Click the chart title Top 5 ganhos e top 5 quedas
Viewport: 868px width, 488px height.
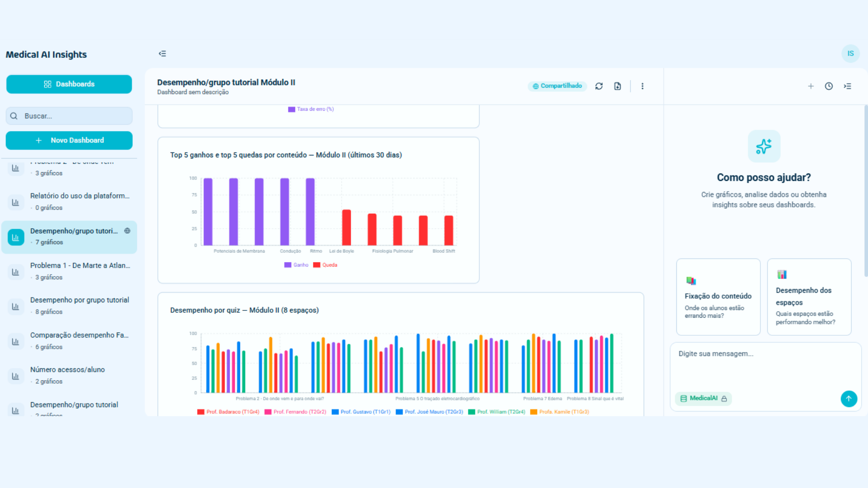pos(286,155)
